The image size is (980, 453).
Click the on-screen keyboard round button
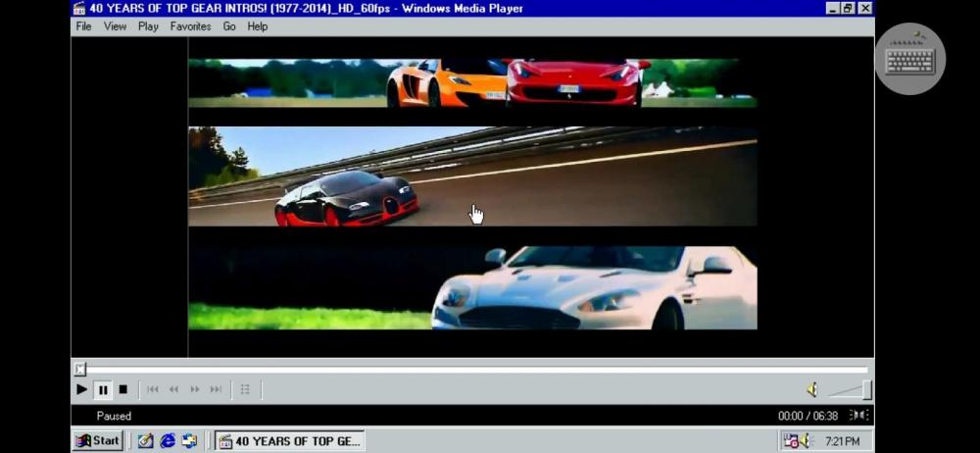tap(910, 59)
